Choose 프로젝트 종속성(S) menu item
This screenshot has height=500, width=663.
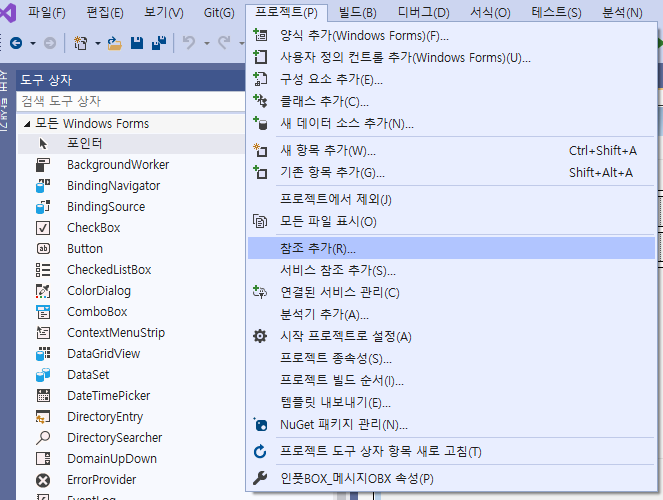[451, 358]
